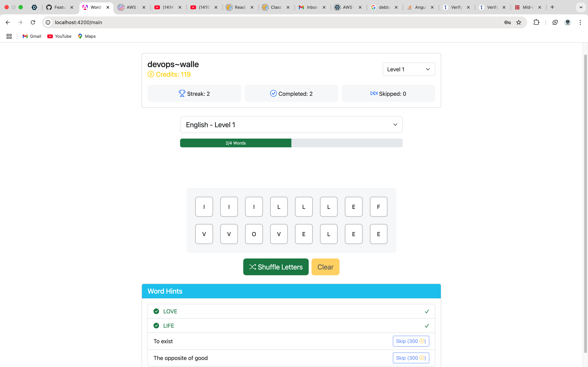
Task: Open the Chrome three-dot menu
Action: pyautogui.click(x=580, y=22)
